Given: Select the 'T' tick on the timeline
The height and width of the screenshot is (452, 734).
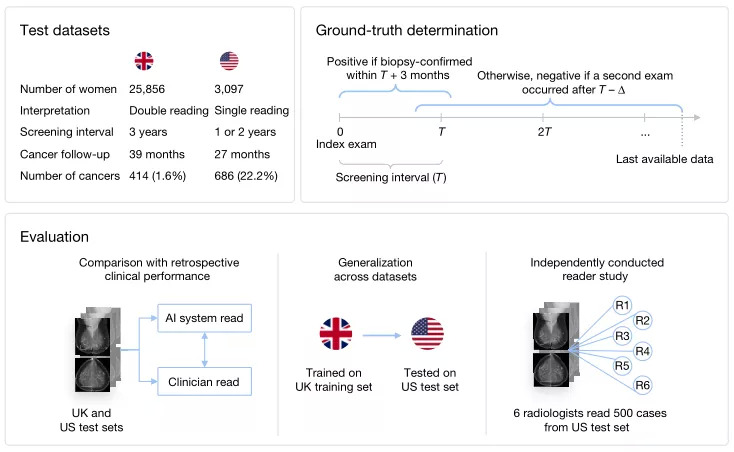Looking at the screenshot, I should coord(441,119).
